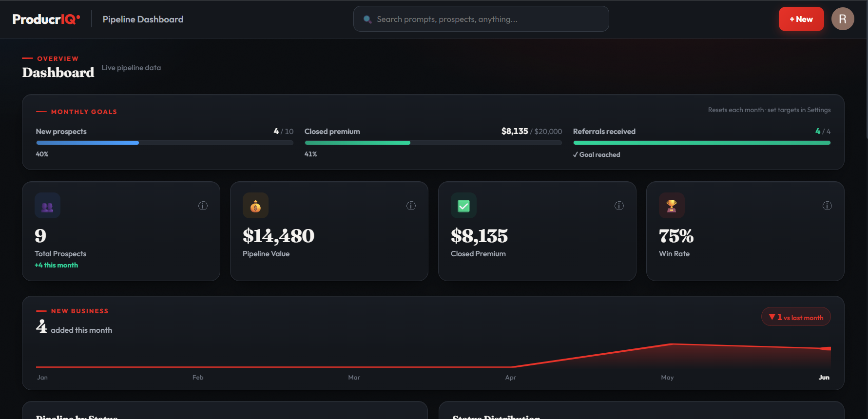Click the Closed premium progress bar
Viewport: 868px width, 419px height.
(433, 143)
